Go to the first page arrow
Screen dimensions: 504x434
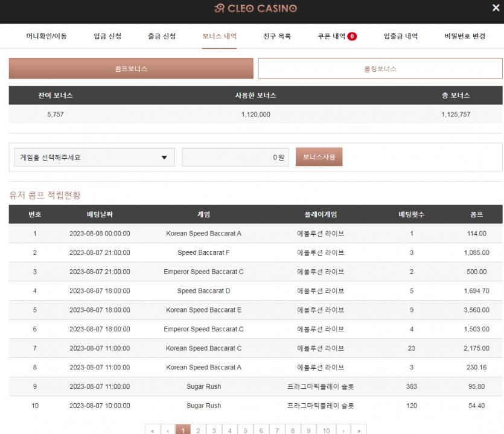[x=153, y=430]
